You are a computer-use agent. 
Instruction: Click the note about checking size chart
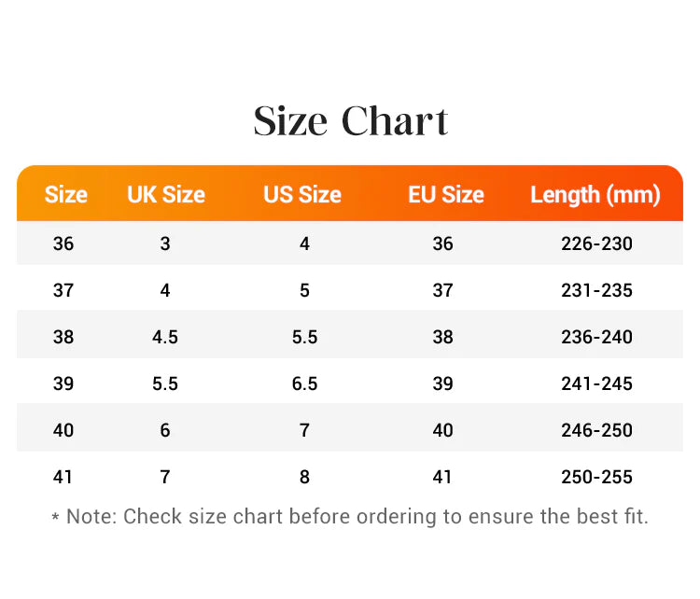[350, 517]
